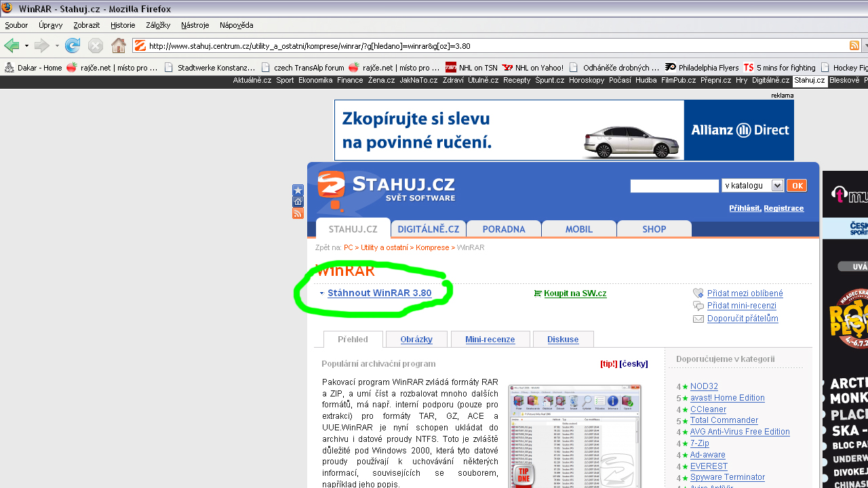Click the blue star icon on page sidebar
This screenshot has width=868, height=488.
(298, 190)
